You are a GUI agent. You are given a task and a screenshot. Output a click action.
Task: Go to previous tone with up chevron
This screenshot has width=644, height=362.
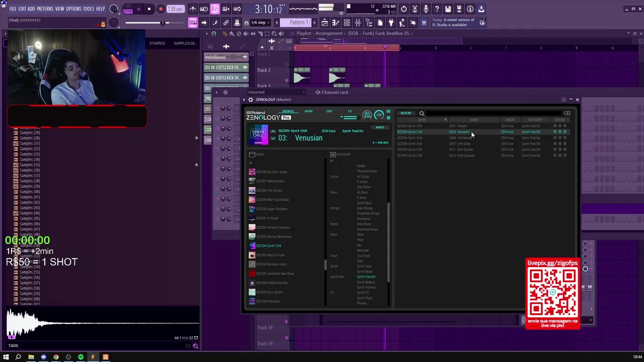273,132
